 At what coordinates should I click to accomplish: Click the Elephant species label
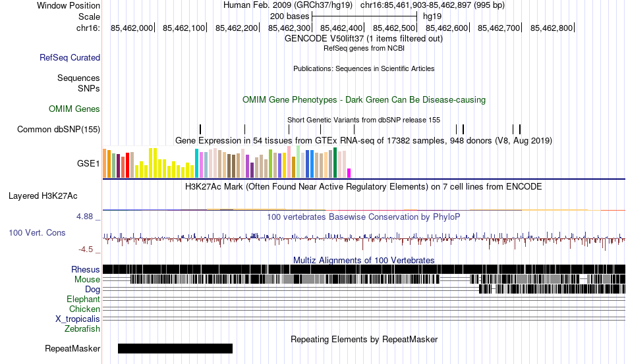tap(83, 299)
